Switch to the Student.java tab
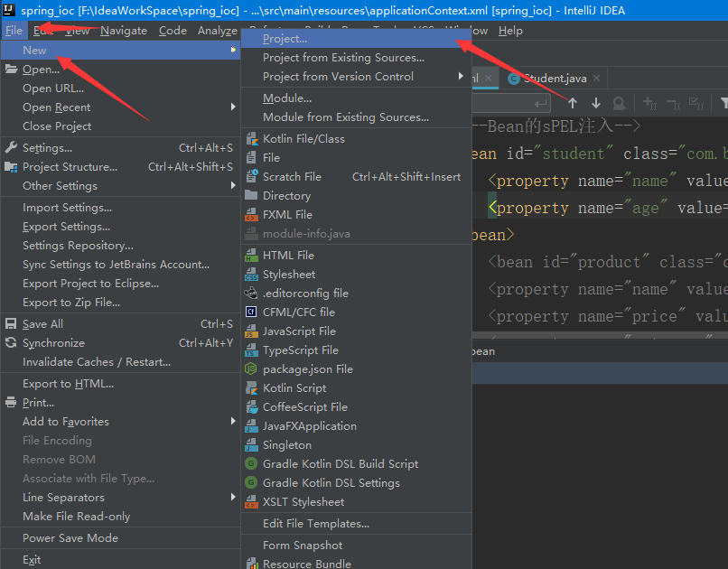Image resolution: width=728 pixels, height=569 pixels. (x=555, y=79)
